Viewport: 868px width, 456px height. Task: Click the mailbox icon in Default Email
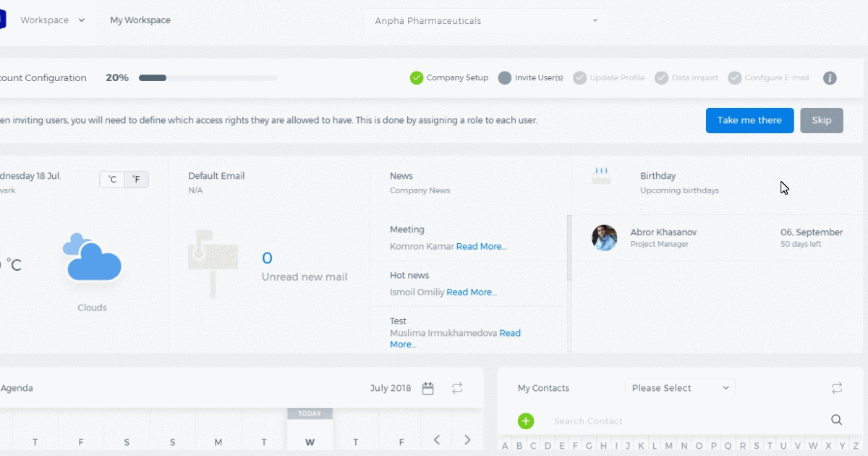pos(213,263)
